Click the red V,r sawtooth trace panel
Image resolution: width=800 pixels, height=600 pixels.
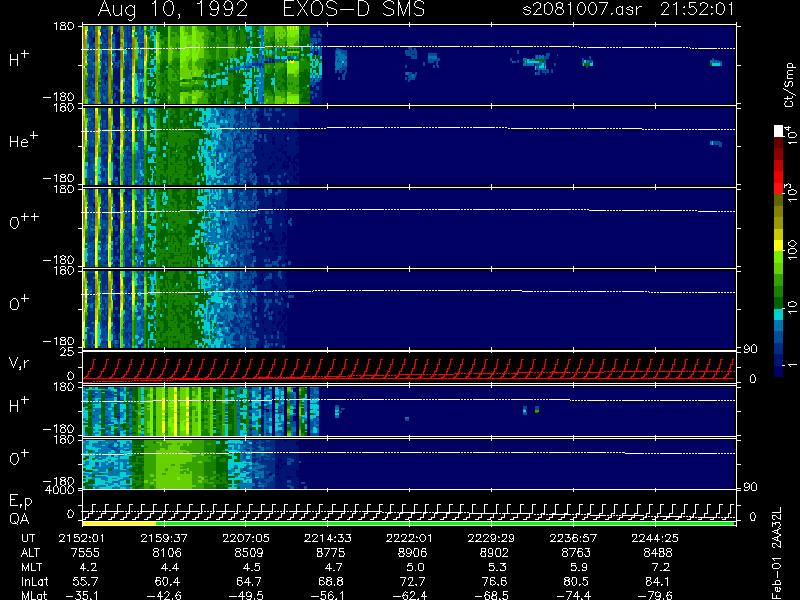click(409, 367)
